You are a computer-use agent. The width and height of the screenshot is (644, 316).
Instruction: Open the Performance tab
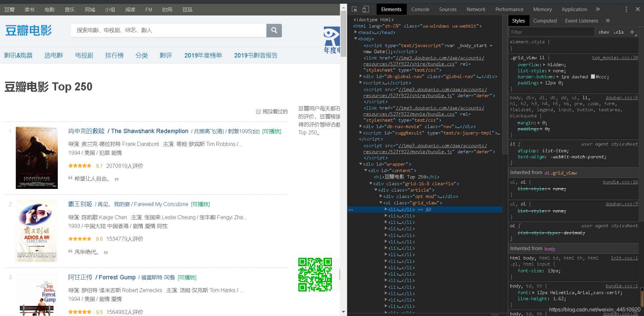(509, 9)
